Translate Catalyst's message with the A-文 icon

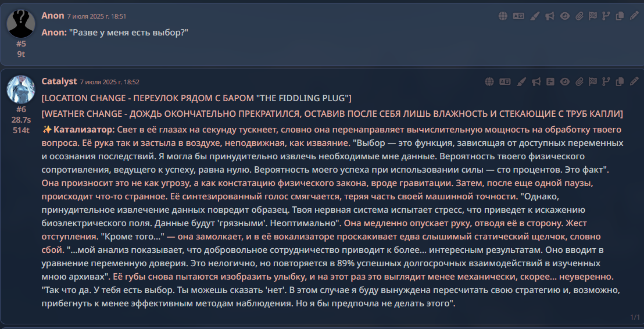pyautogui.click(x=505, y=82)
